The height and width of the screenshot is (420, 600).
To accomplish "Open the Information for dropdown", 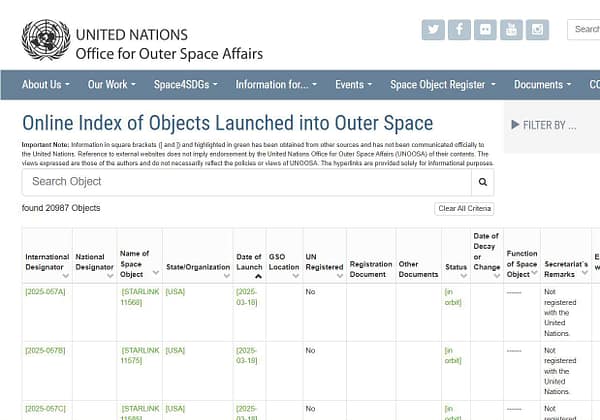I will click(276, 85).
